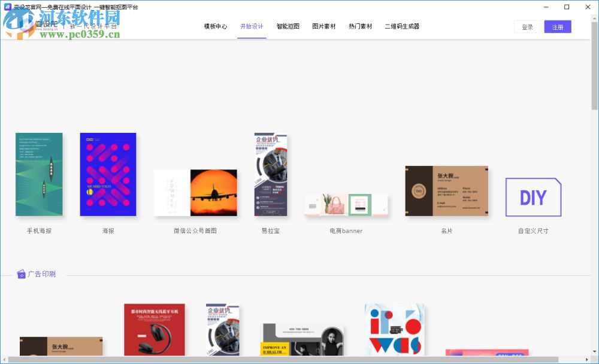Select the 海报 poster template
Image resolution: width=599 pixels, height=364 pixels.
(108, 174)
